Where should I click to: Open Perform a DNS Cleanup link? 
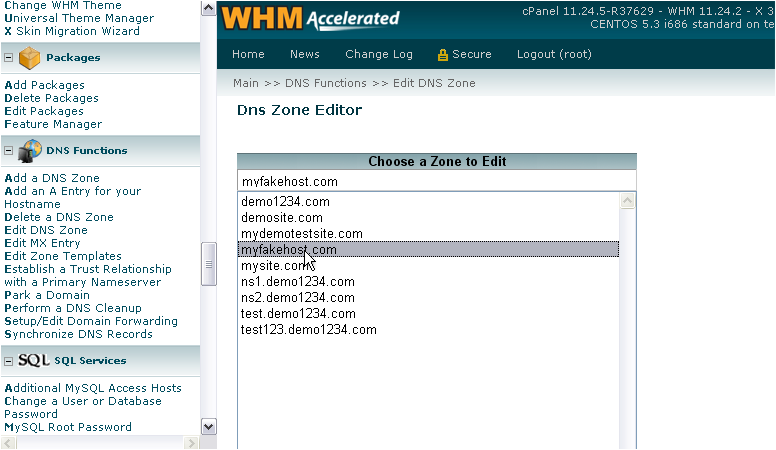coord(73,308)
